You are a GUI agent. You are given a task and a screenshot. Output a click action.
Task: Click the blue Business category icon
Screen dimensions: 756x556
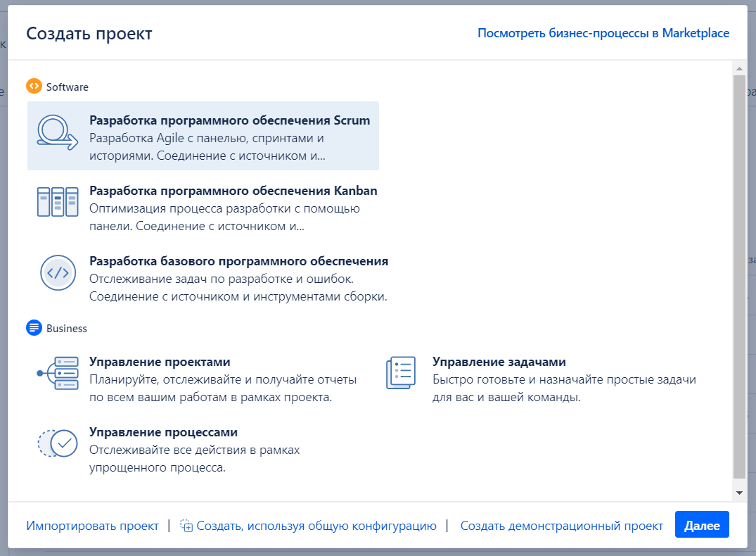click(x=34, y=328)
